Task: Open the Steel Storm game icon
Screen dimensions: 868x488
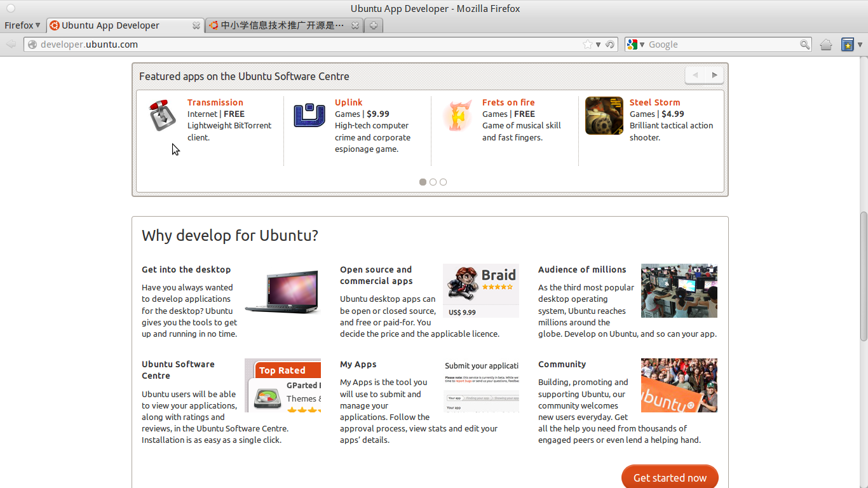Action: tap(604, 116)
